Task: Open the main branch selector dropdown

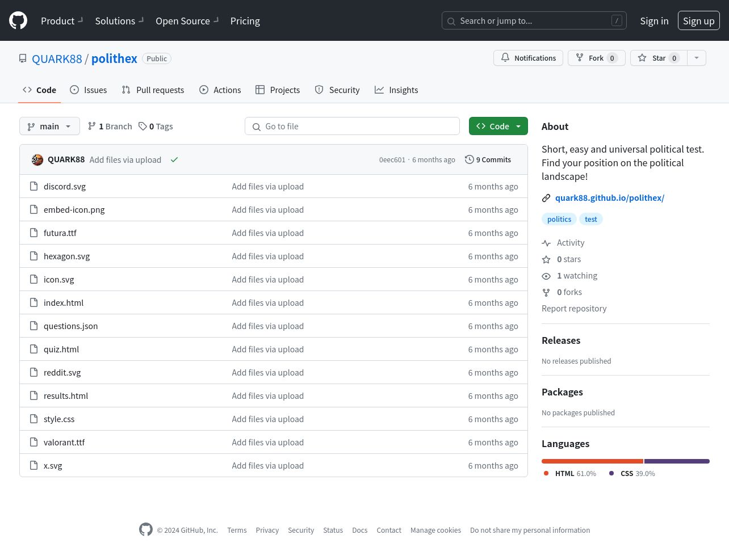Action: point(49,126)
